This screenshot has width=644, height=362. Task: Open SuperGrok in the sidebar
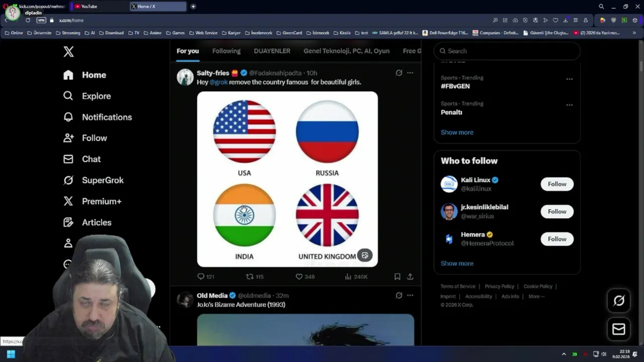point(93,180)
